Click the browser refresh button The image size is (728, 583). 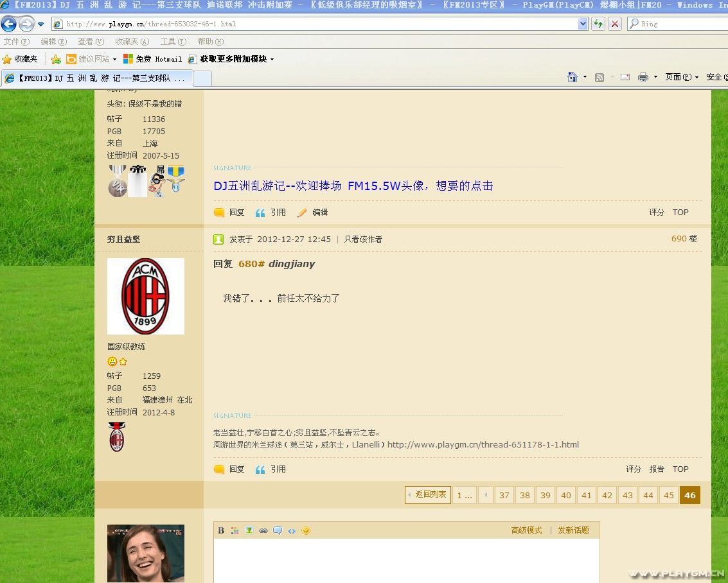click(x=598, y=24)
